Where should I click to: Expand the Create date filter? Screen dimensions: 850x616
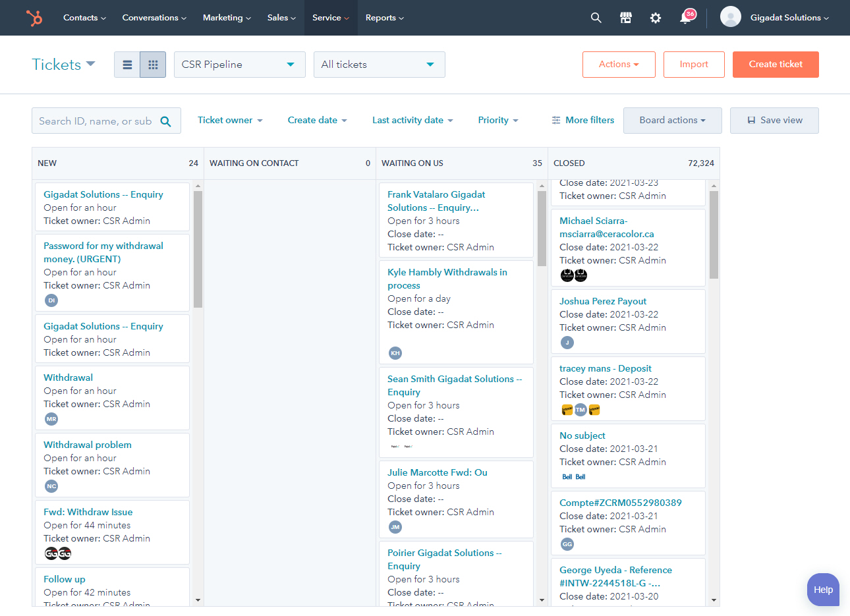(x=318, y=121)
